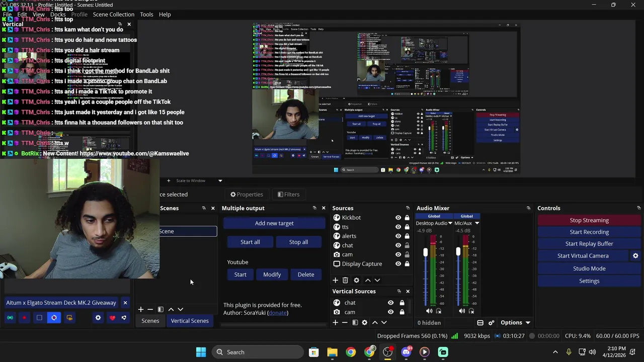Open the Help menu

[x=165, y=15]
